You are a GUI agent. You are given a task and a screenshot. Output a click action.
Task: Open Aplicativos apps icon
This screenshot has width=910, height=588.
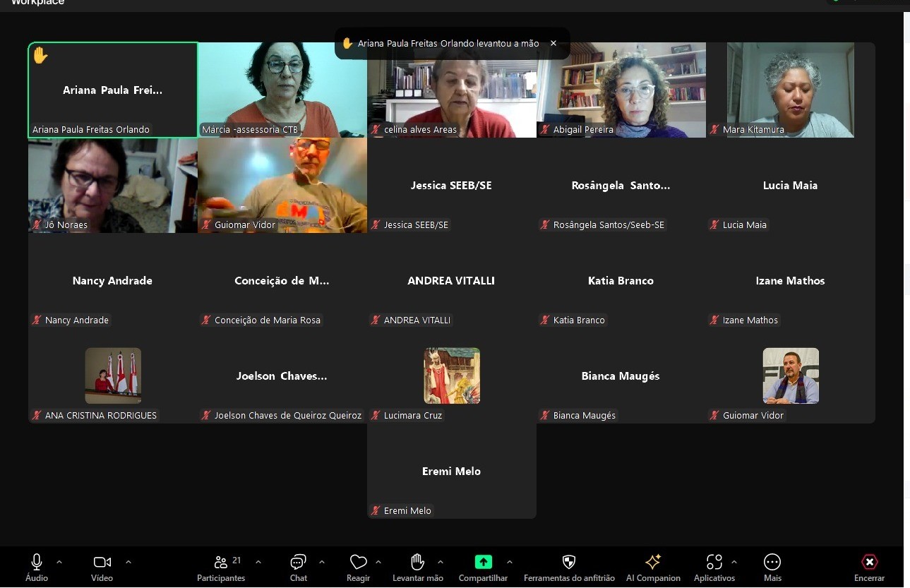(714, 563)
